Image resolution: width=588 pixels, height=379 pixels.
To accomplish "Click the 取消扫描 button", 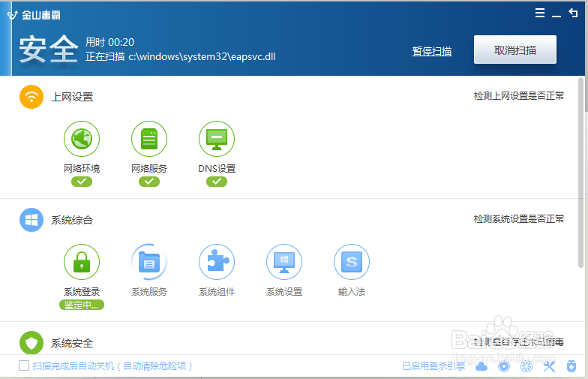I will (515, 50).
